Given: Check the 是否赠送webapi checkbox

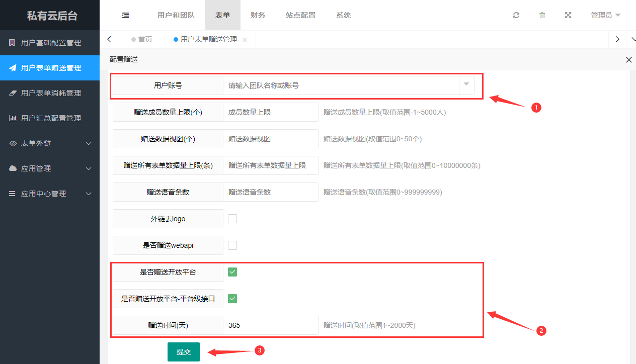Looking at the screenshot, I should pos(232,245).
